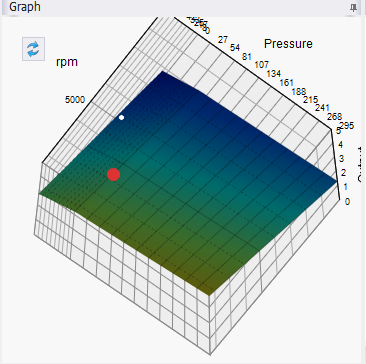Select the red marker on the surface
The width and height of the screenshot is (366, 364).
[114, 174]
